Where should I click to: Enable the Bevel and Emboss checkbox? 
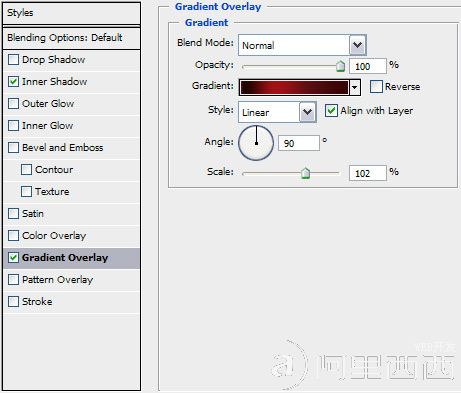pyautogui.click(x=13, y=148)
